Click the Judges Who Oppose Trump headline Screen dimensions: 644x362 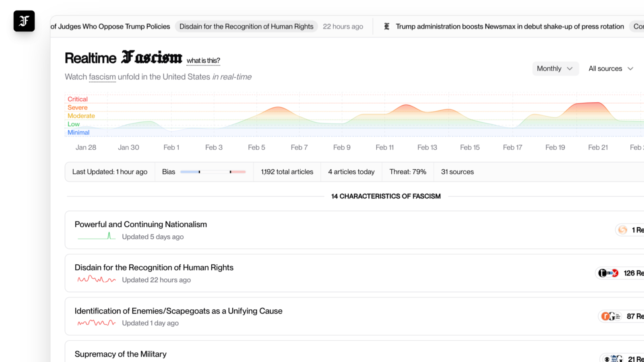110,27
